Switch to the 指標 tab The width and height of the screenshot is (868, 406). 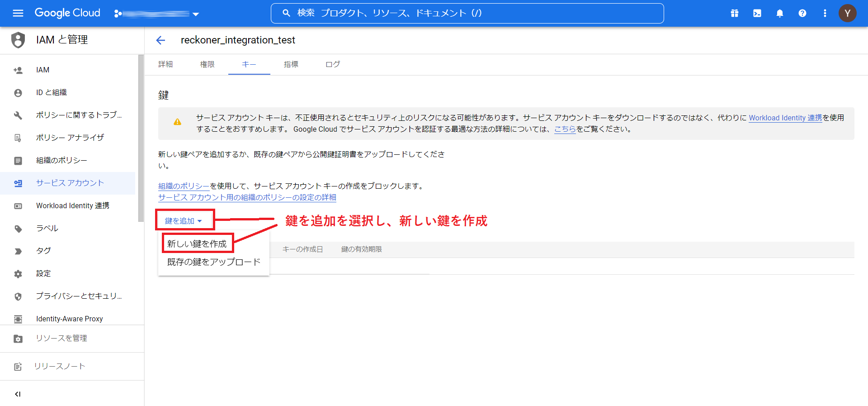[291, 64]
